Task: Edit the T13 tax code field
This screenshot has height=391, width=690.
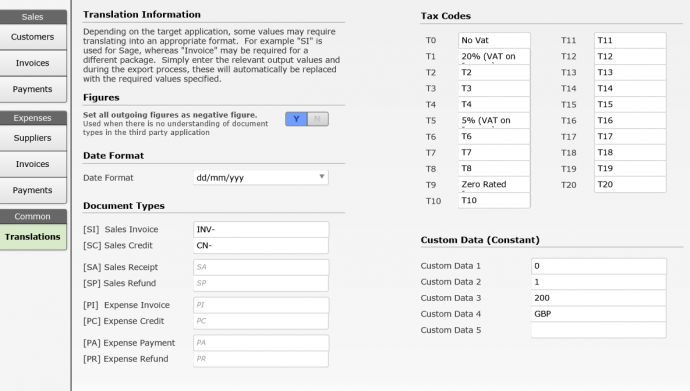Action: tap(630, 73)
